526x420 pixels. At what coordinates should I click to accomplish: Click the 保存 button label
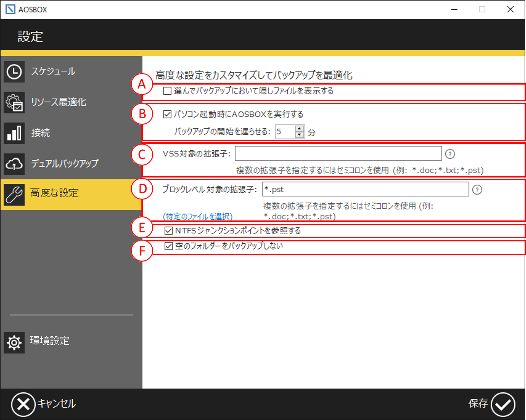478,404
